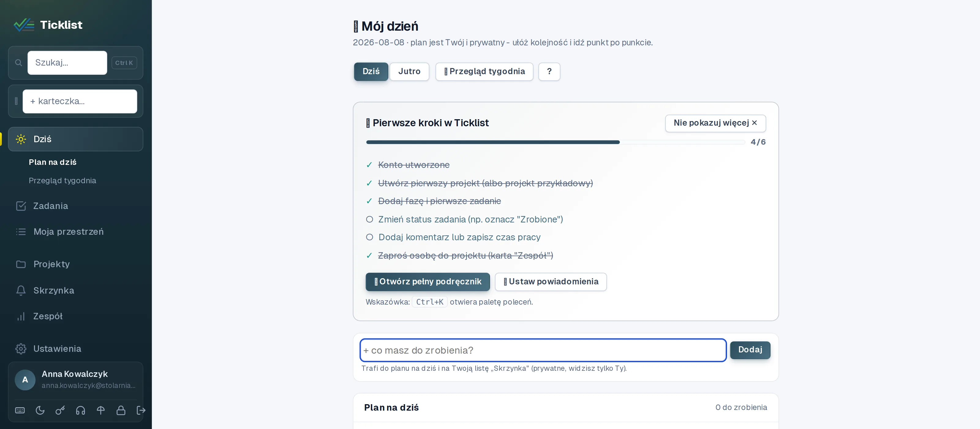Open Anna Kowalczyk account panel
The width and height of the screenshot is (980, 429).
76,380
